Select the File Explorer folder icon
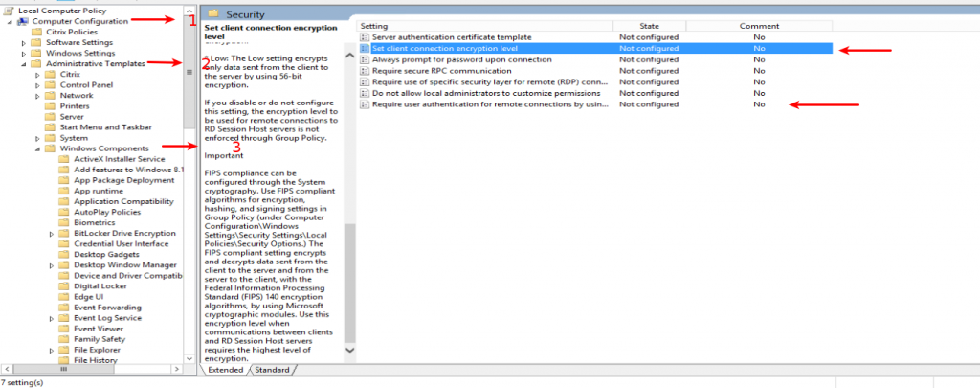 [x=64, y=350]
